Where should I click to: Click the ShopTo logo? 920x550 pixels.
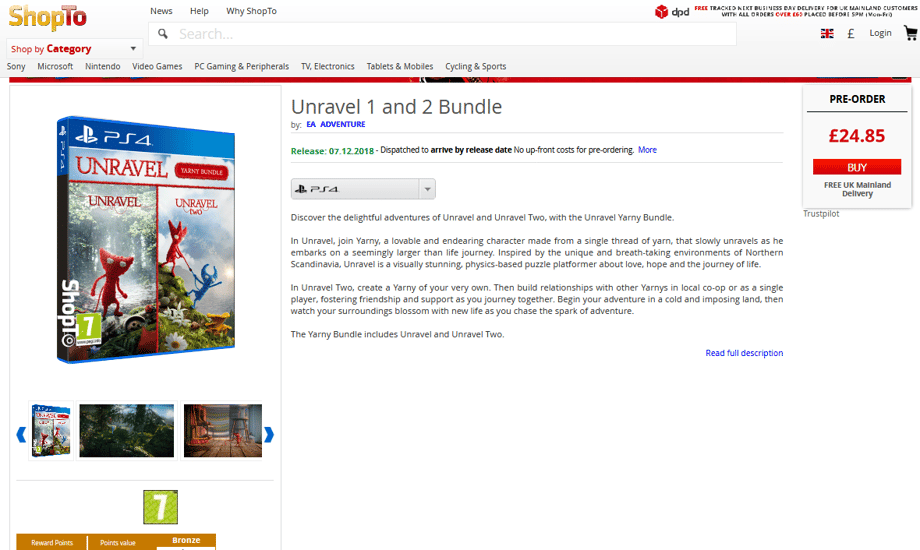48,17
